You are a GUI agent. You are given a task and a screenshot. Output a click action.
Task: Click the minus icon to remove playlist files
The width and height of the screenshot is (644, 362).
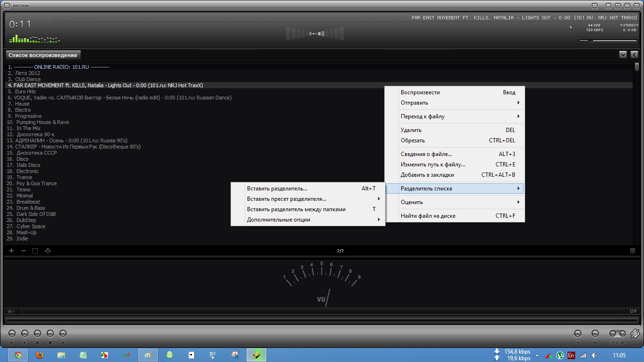[x=24, y=251]
